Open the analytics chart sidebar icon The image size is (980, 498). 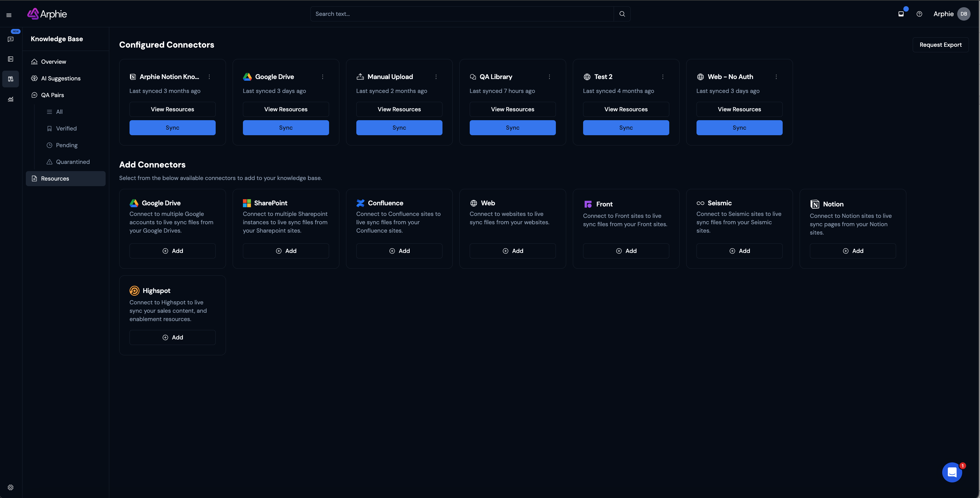point(11,99)
